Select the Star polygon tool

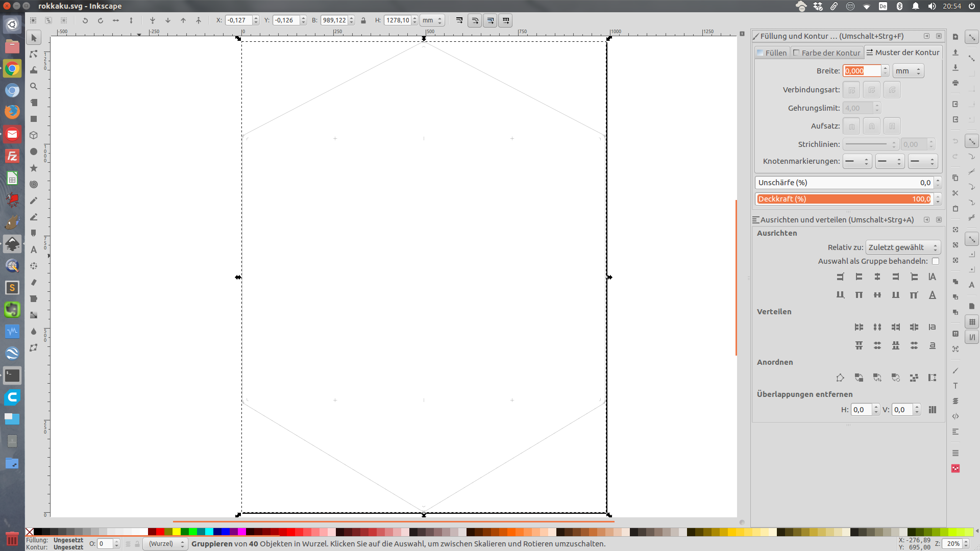[x=34, y=168]
